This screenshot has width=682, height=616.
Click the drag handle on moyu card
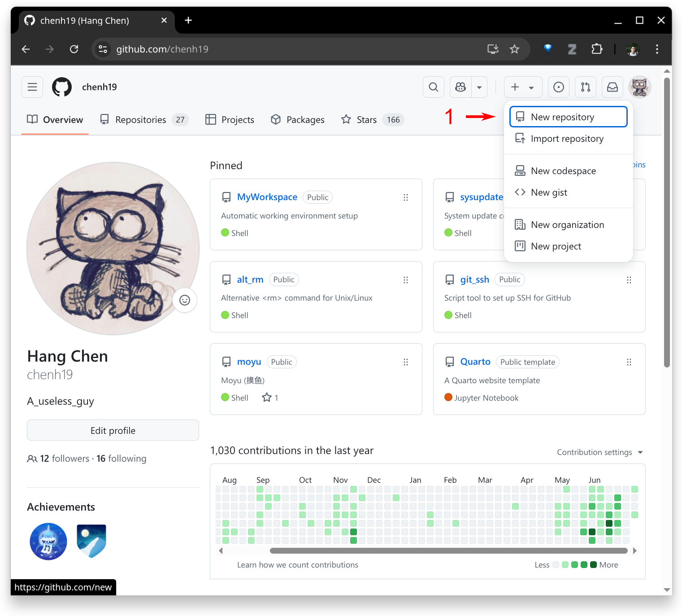(406, 362)
